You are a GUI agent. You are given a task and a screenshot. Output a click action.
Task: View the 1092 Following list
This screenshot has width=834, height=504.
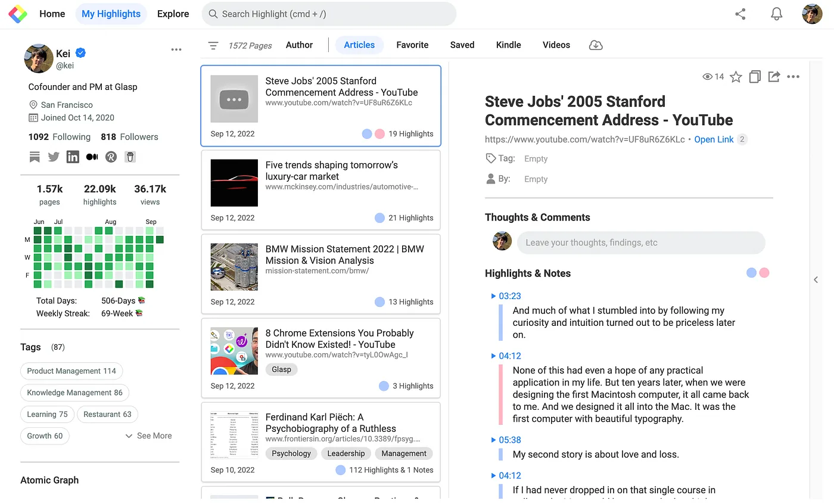(x=60, y=137)
